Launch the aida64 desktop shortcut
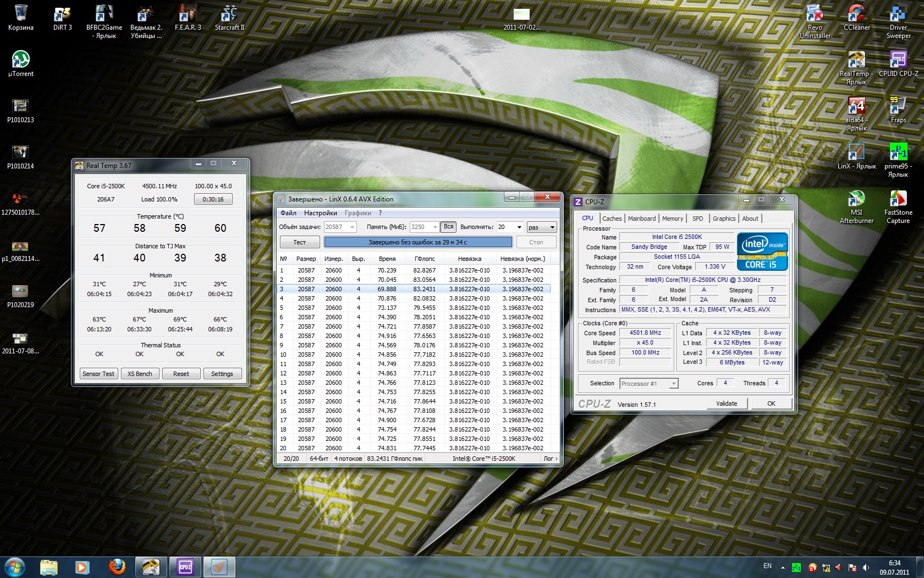Image resolution: width=924 pixels, height=578 pixels. coord(857,113)
